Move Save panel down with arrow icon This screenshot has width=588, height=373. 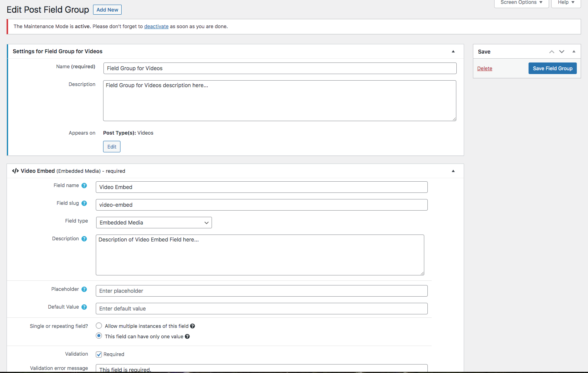coord(562,52)
